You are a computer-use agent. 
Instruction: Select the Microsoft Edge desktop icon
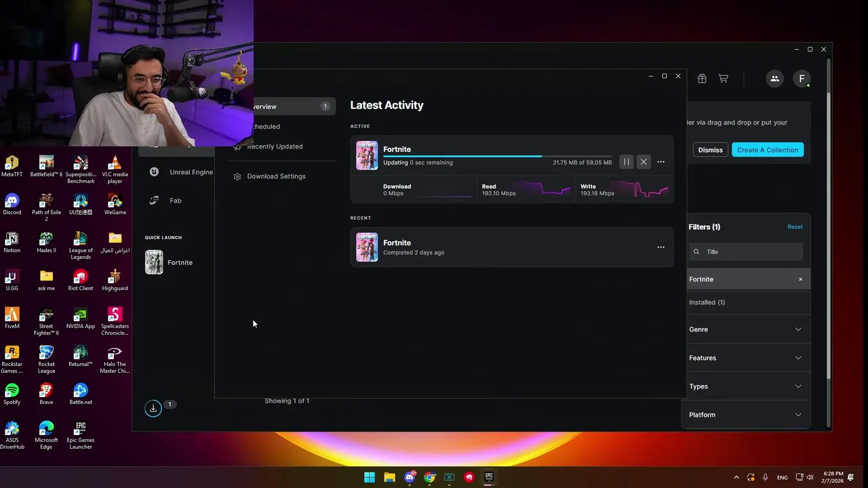point(46,435)
